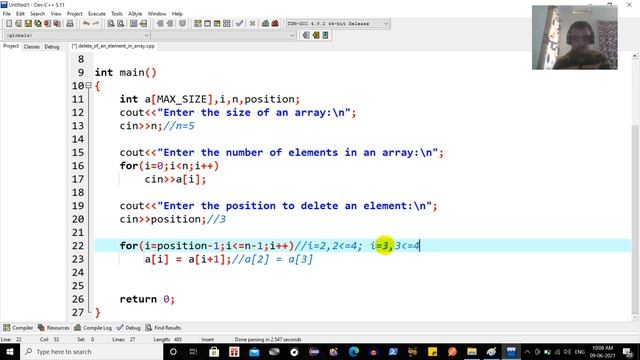Compile the program with the Compile icon
The width and height of the screenshot is (640, 360).
click(x=198, y=24)
